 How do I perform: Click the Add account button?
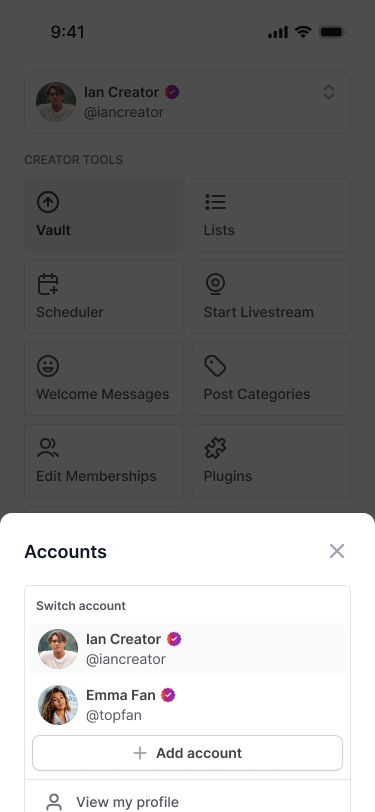pos(188,753)
